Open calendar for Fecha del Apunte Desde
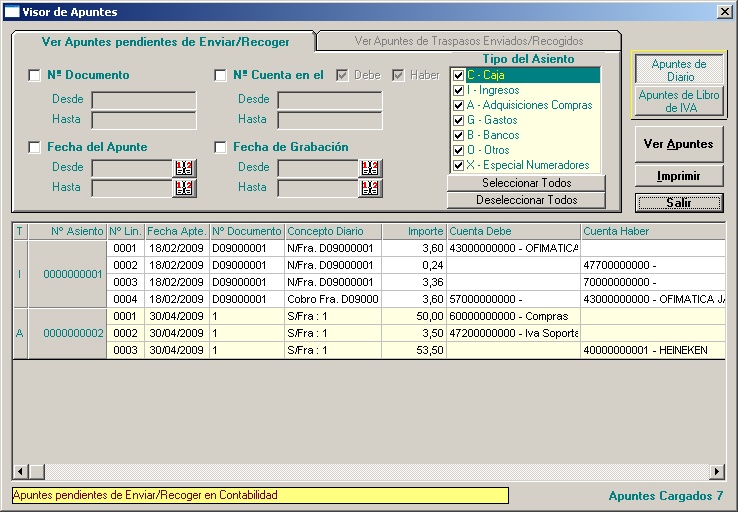Image resolution: width=738 pixels, height=512 pixels. (x=184, y=168)
